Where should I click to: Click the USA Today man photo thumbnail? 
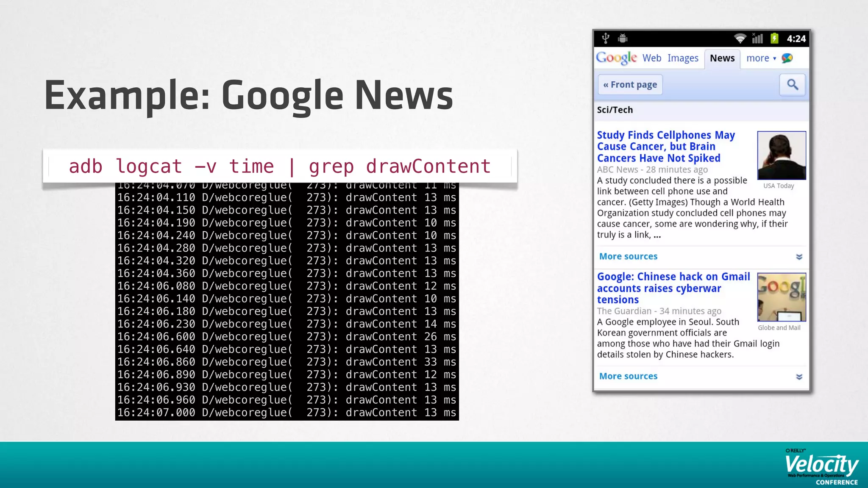pyautogui.click(x=782, y=155)
